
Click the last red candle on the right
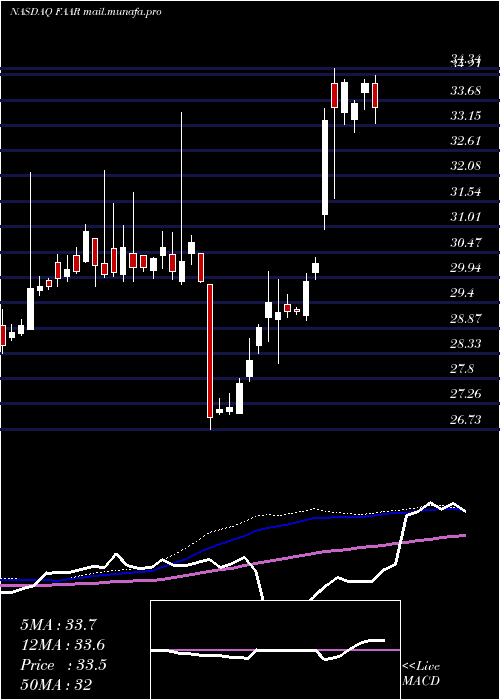click(x=375, y=95)
